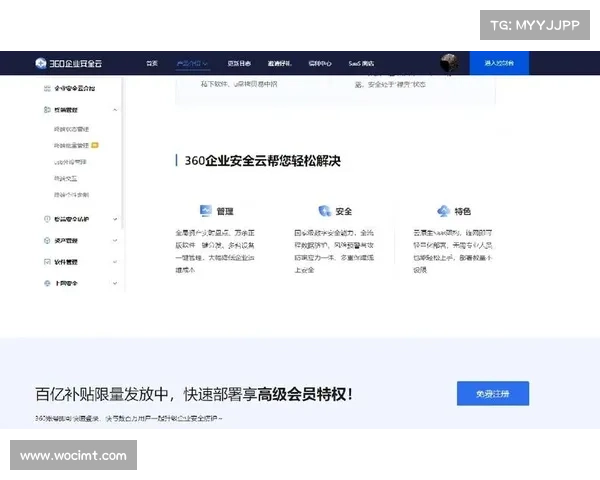Click the 管理 monitor icon
600x480 pixels.
(x=206, y=211)
